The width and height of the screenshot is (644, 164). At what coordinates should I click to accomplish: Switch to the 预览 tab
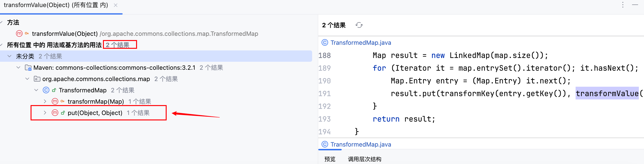(330, 159)
